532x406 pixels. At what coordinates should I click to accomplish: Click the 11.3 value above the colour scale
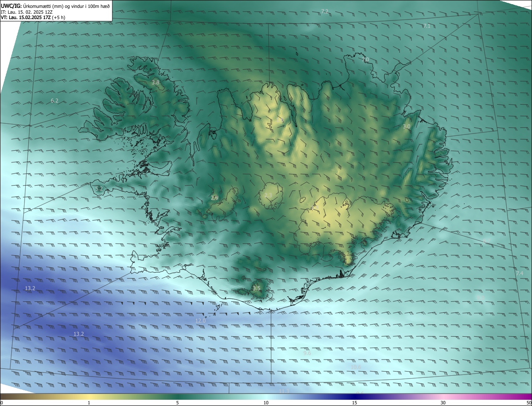284,391
